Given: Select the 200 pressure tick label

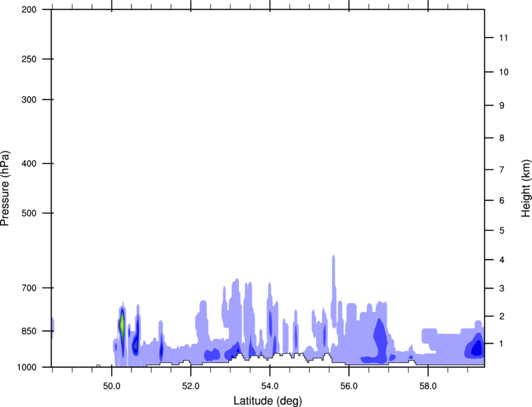Looking at the screenshot, I should click(29, 9).
